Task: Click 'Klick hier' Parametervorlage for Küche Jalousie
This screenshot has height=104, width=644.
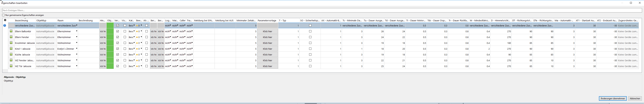Action: 268,55
